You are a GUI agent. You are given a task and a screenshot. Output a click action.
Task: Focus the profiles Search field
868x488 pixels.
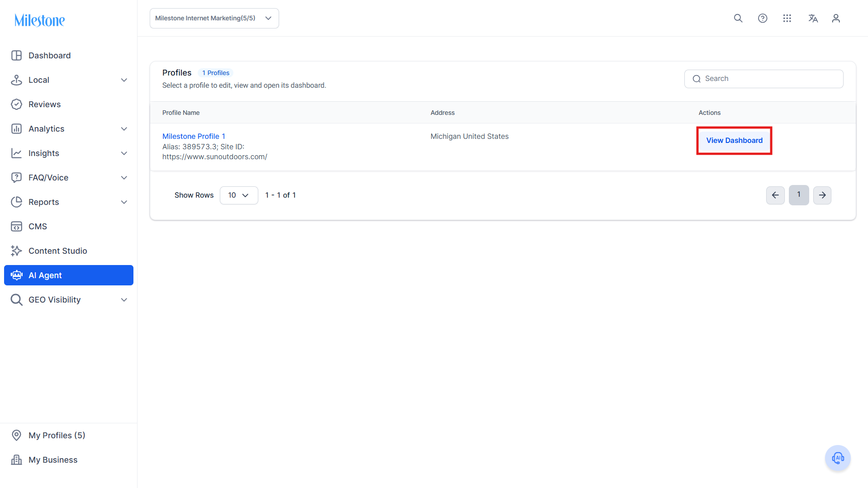764,79
